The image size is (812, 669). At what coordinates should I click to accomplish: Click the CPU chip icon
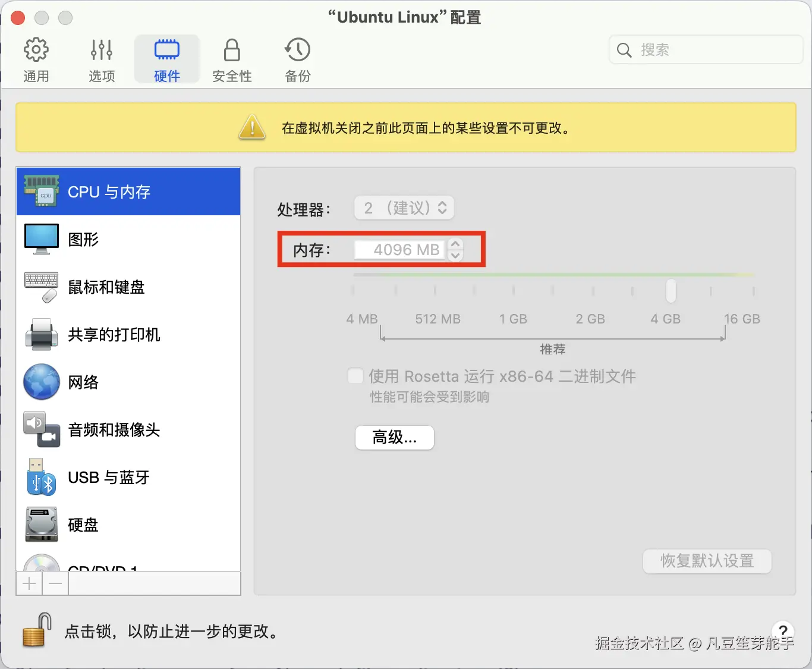coord(42,191)
